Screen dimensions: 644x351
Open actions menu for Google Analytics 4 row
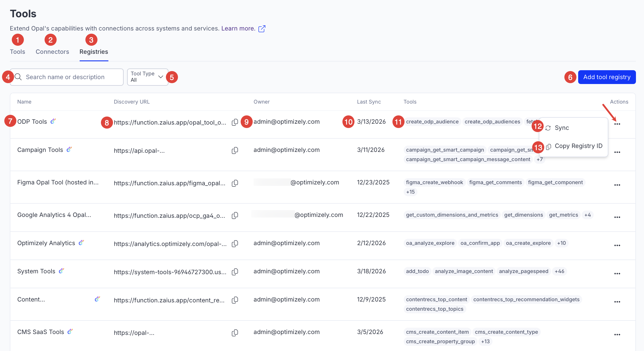(617, 217)
